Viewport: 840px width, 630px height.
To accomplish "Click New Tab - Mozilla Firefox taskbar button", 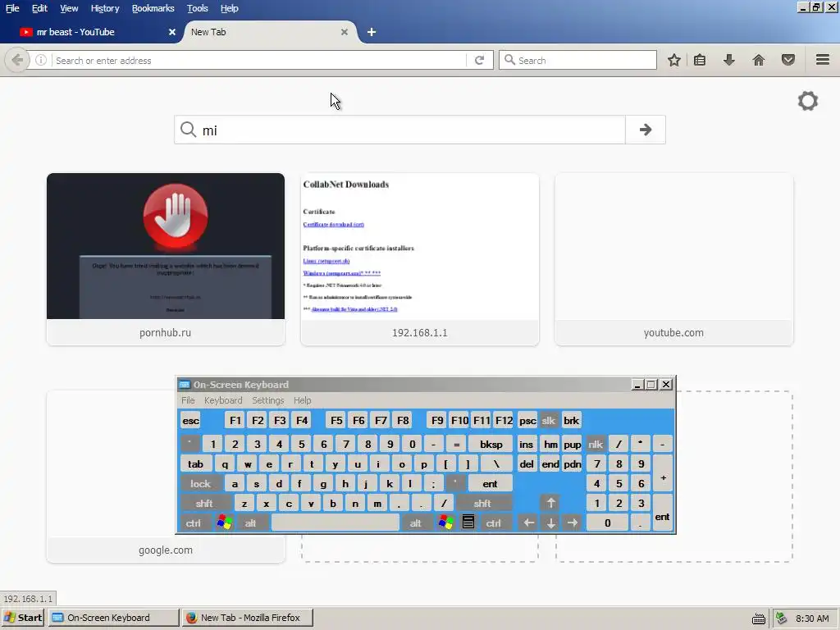I will (247, 618).
